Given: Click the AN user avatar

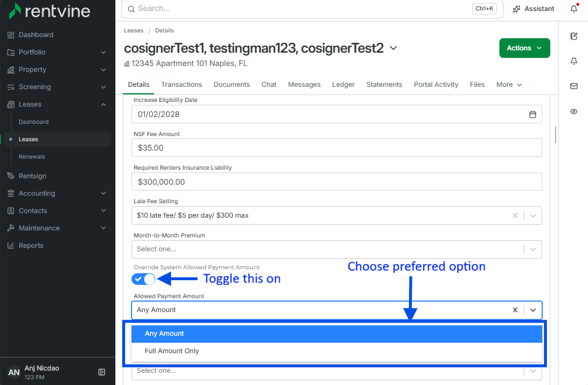Looking at the screenshot, I should (14, 372).
